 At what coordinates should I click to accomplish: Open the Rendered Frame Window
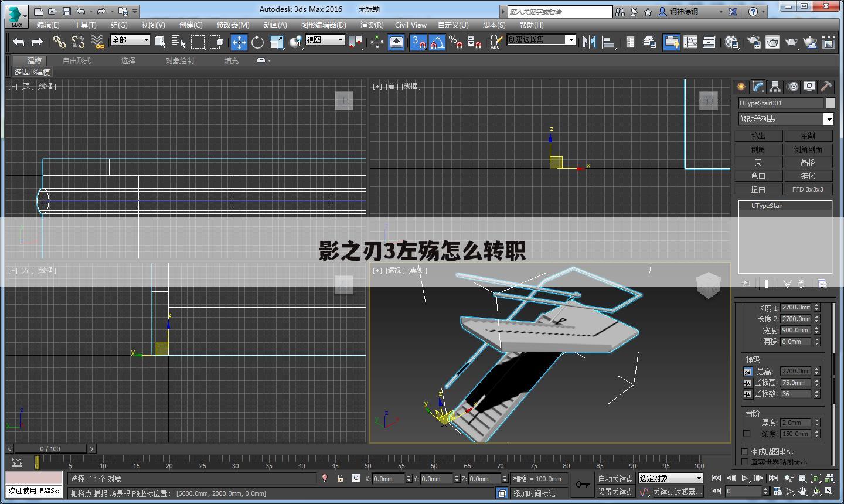pos(772,42)
